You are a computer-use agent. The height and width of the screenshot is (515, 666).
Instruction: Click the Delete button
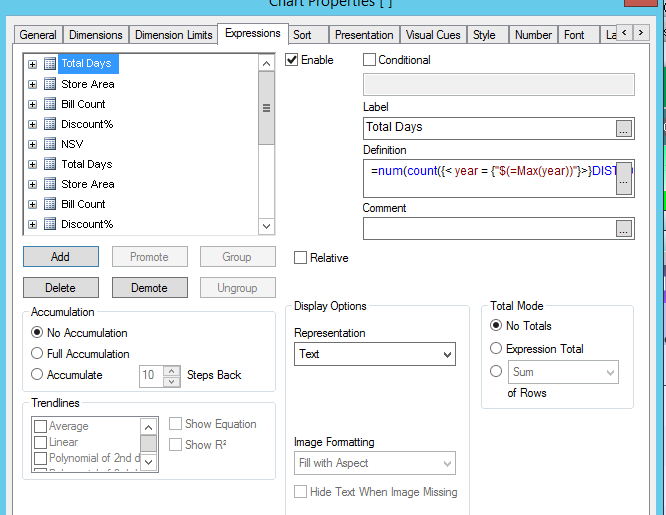coord(60,288)
